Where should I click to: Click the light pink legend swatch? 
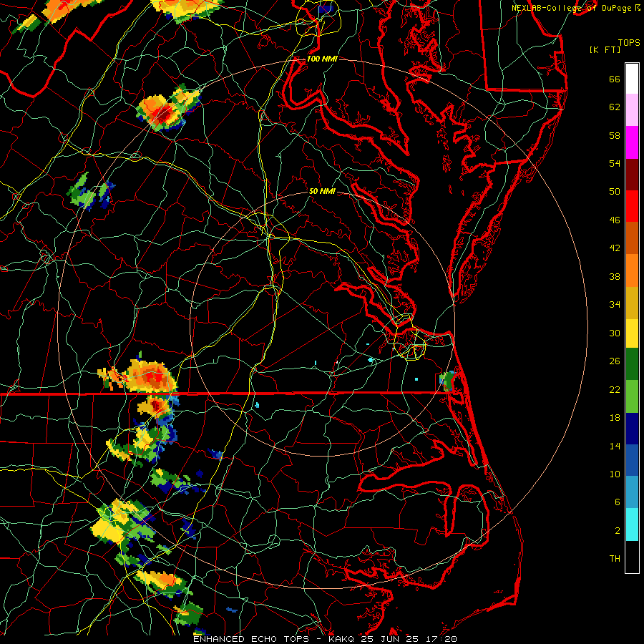click(632, 109)
